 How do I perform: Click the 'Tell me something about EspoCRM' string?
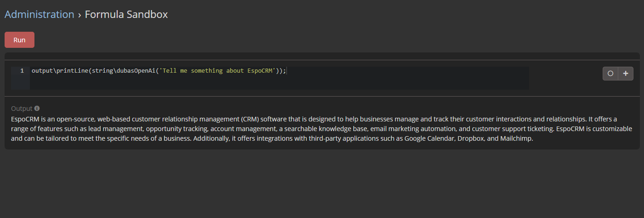coord(217,71)
